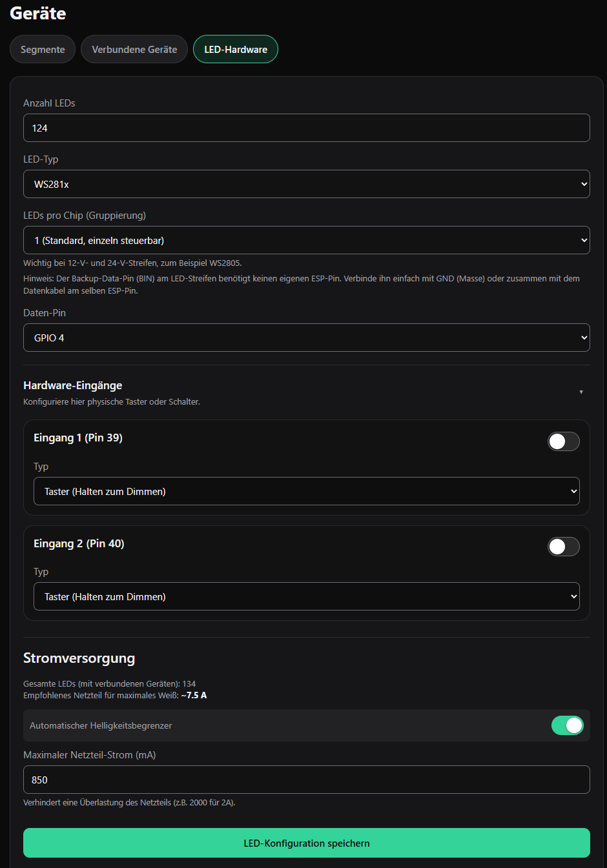Open the LEDs pro Chip grouping dropdown
The image size is (607, 868).
tap(307, 240)
